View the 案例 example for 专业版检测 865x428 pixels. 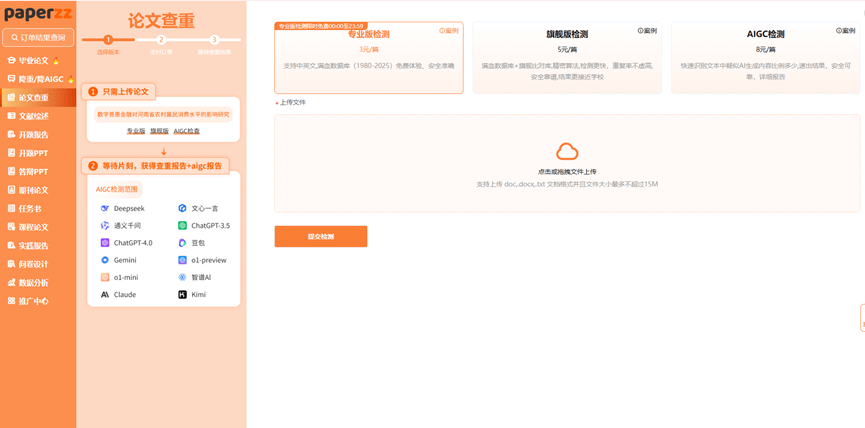[x=448, y=31]
